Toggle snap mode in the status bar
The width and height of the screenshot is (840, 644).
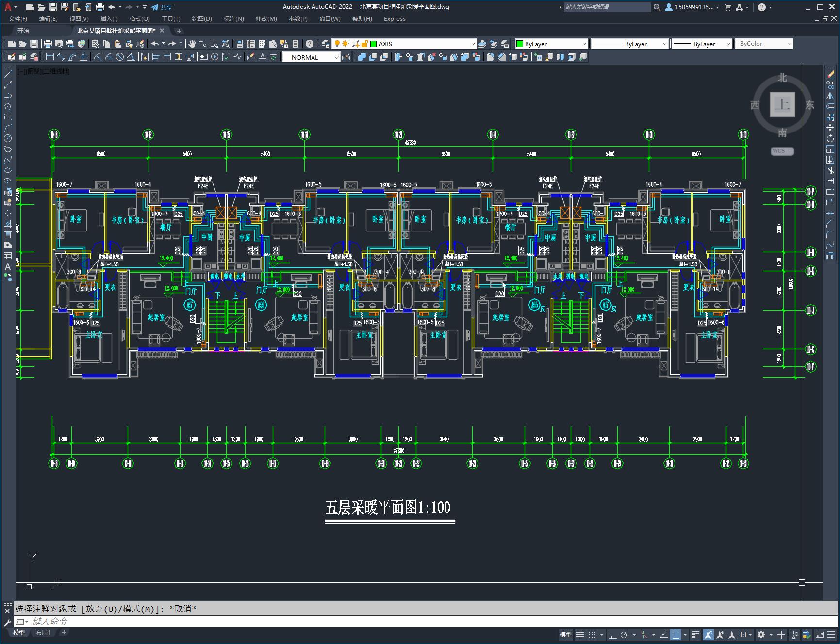[x=592, y=634]
